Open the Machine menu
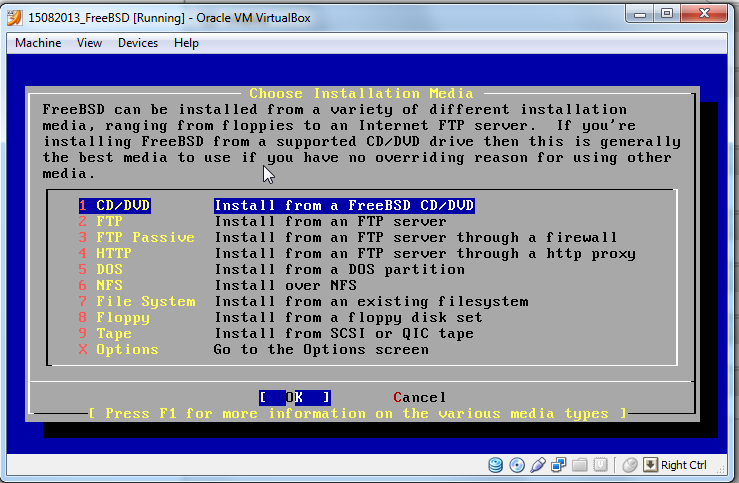739x483 pixels. 38,43
